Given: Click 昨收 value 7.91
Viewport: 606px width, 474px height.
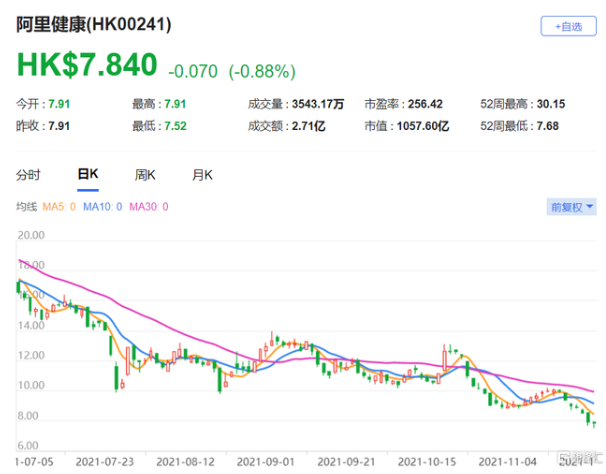Looking at the screenshot, I should [x=59, y=126].
